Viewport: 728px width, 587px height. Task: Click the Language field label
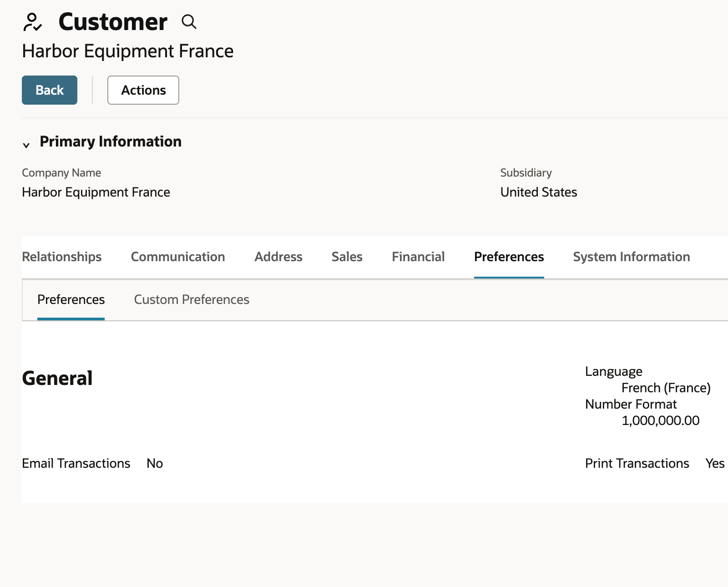(x=614, y=371)
